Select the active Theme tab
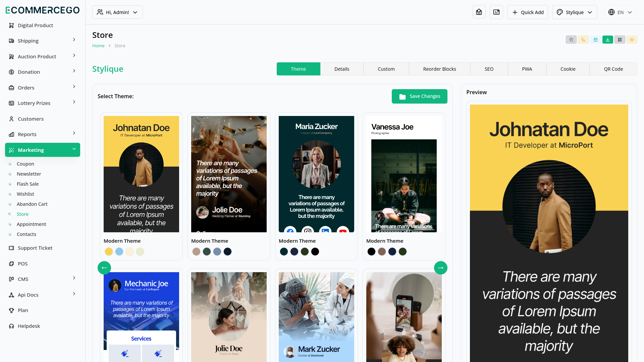Image resolution: width=644 pixels, height=362 pixels. tap(298, 69)
